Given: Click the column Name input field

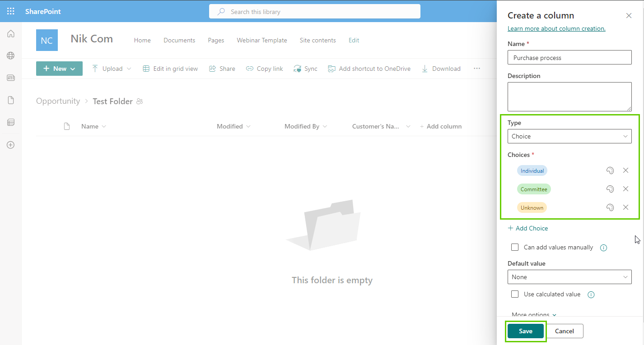Looking at the screenshot, I should [x=569, y=58].
